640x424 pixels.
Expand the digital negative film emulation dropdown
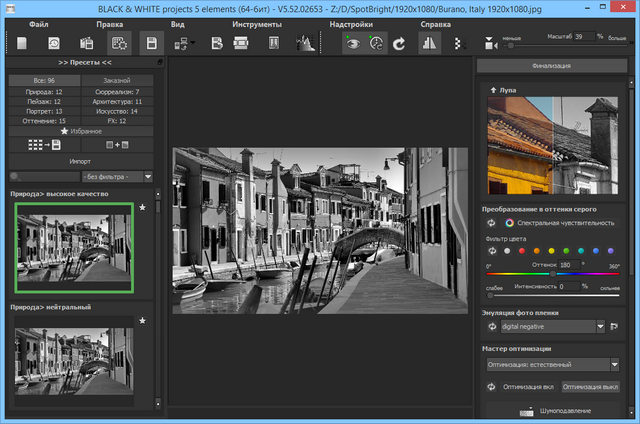coord(600,326)
